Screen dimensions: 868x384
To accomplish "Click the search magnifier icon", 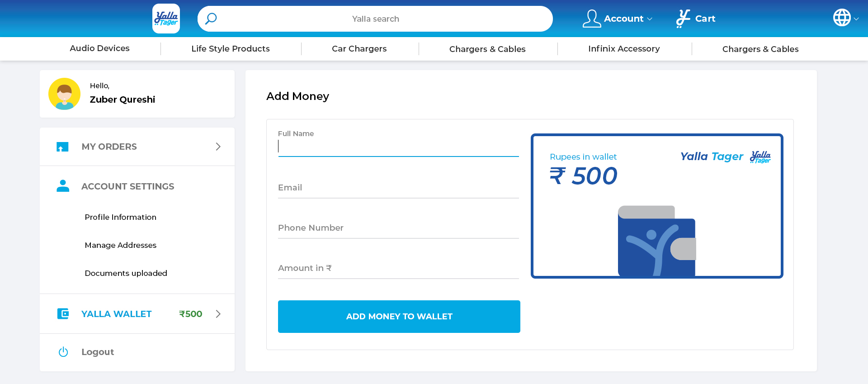I will coord(211,19).
